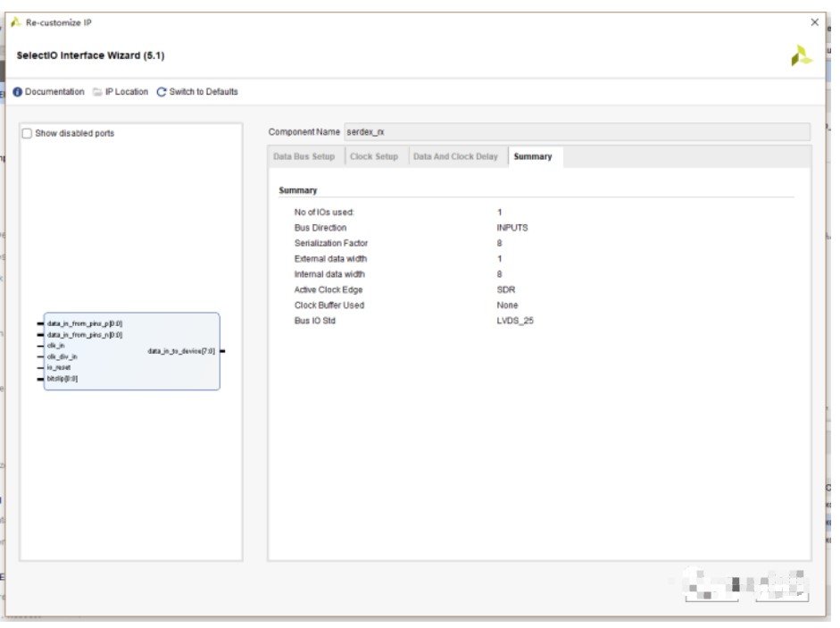The image size is (840, 628).
Task: Click the Vivado logo in title bar
Action: click(x=16, y=22)
